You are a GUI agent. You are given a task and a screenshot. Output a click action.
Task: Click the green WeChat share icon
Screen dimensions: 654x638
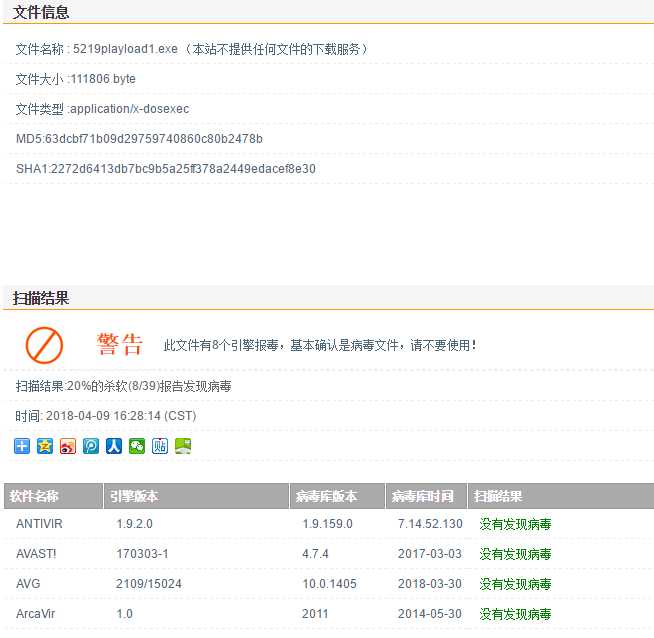pyautogui.click(x=137, y=446)
